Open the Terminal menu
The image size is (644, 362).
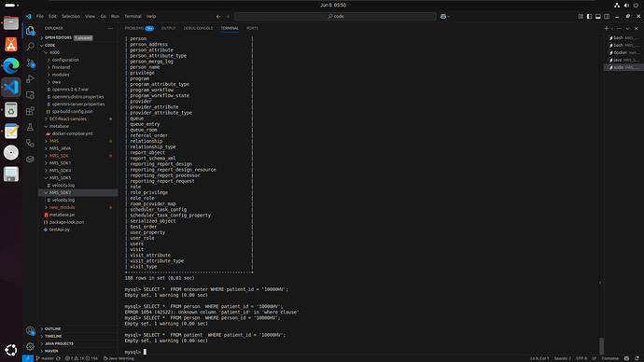tap(133, 17)
